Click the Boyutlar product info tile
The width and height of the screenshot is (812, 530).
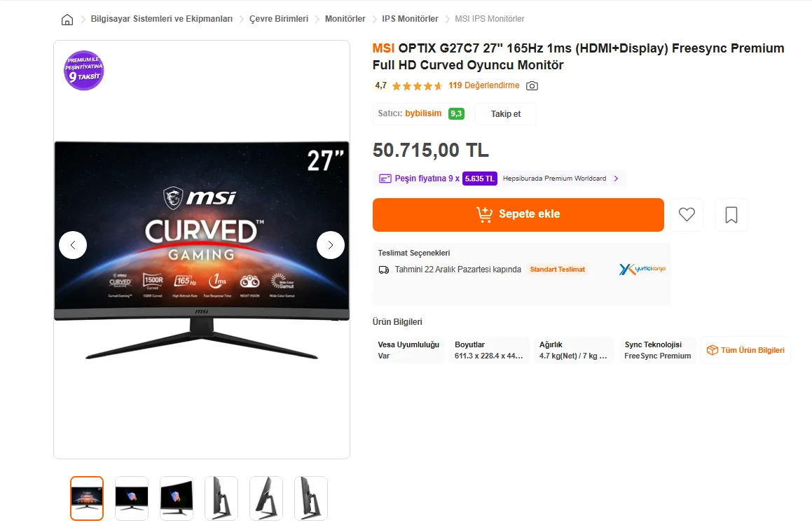click(490, 350)
